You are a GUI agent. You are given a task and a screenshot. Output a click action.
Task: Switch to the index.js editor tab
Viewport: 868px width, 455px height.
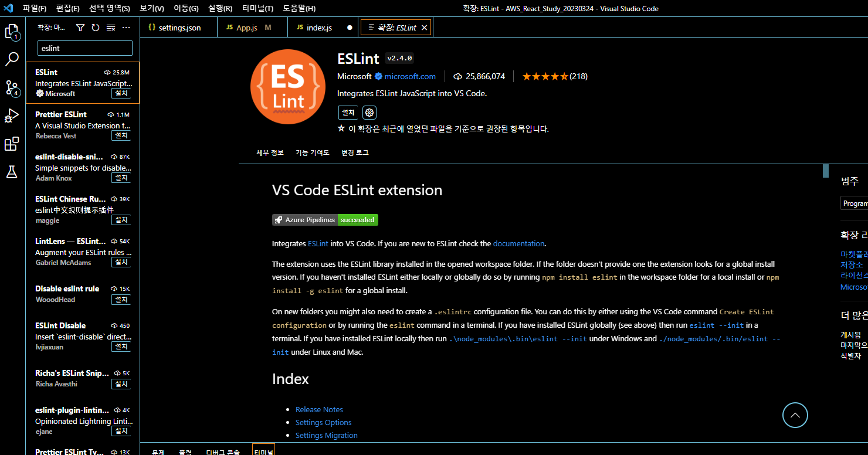pos(324,28)
